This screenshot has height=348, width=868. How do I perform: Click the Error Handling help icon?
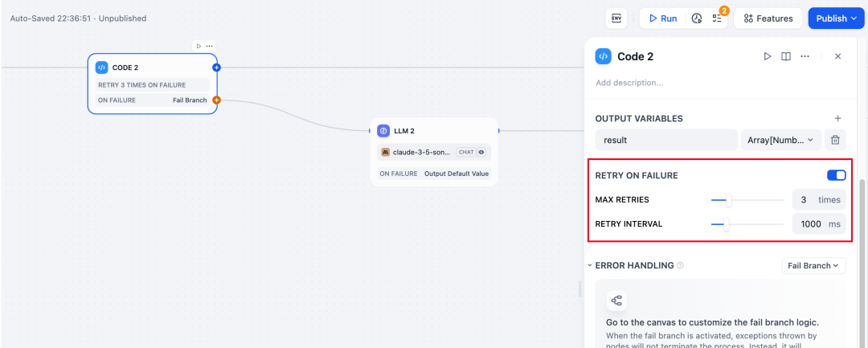point(681,265)
